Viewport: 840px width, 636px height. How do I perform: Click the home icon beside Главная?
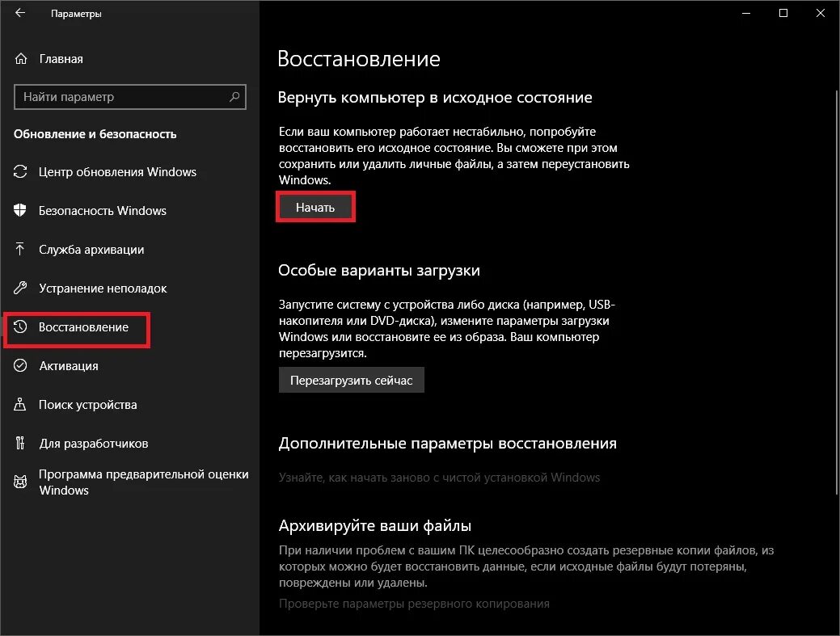point(21,58)
